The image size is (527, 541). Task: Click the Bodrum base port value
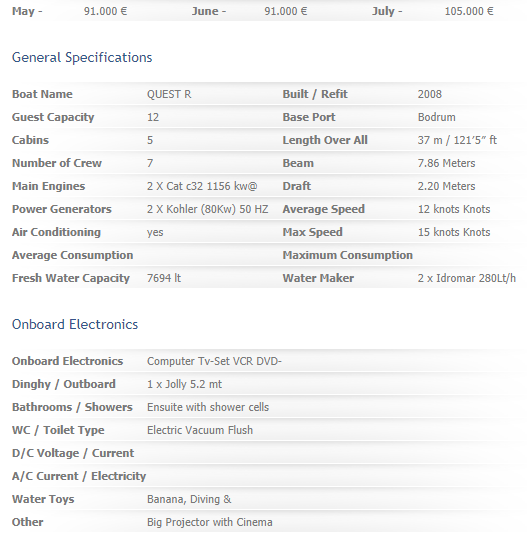(x=437, y=117)
